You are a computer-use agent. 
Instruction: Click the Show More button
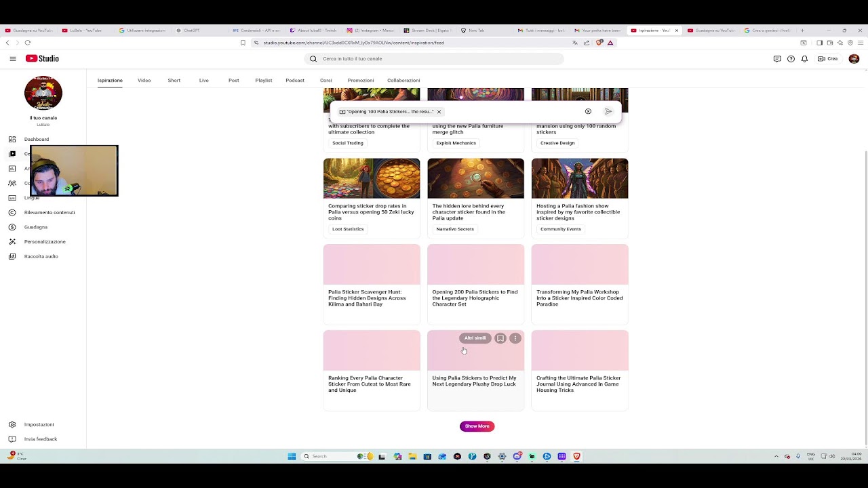(x=477, y=426)
